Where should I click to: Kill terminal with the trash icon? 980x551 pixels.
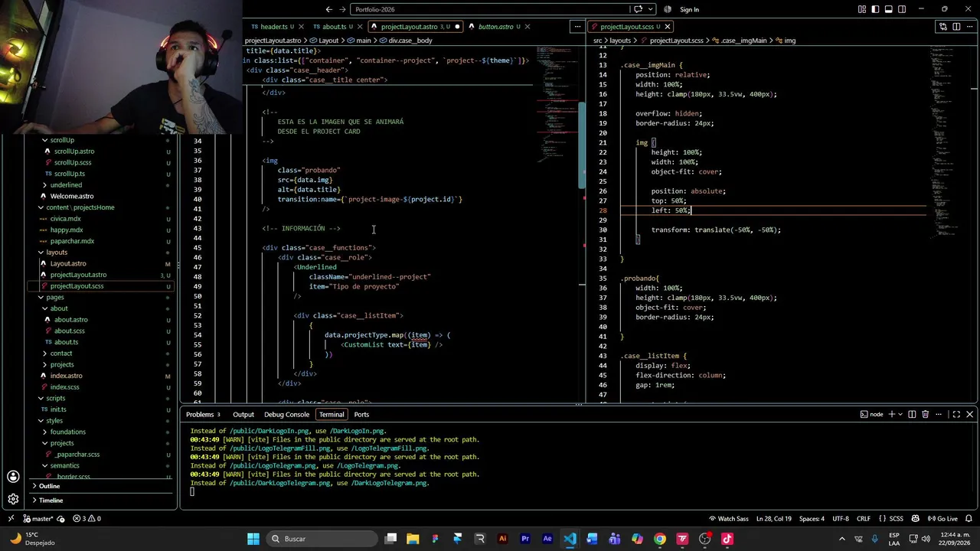(x=925, y=414)
